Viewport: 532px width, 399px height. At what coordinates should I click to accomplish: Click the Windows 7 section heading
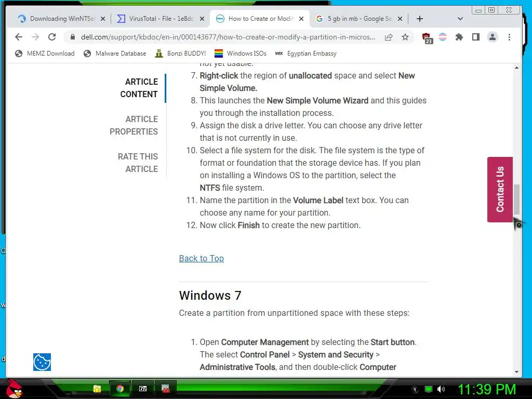coord(210,295)
